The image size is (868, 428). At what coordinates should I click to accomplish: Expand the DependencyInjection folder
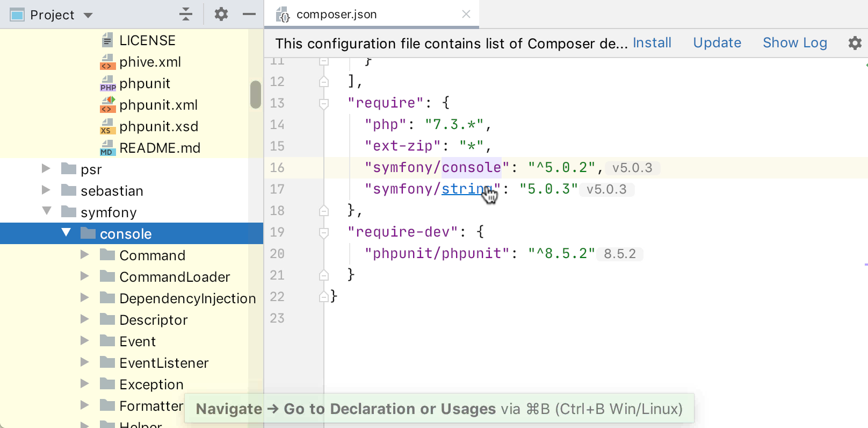click(85, 298)
